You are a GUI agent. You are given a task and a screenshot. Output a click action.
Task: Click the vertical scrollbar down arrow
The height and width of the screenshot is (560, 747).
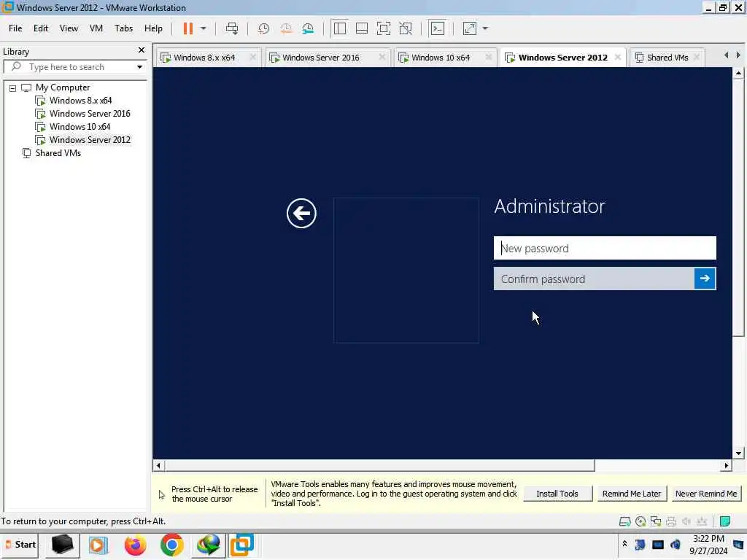coord(738,454)
